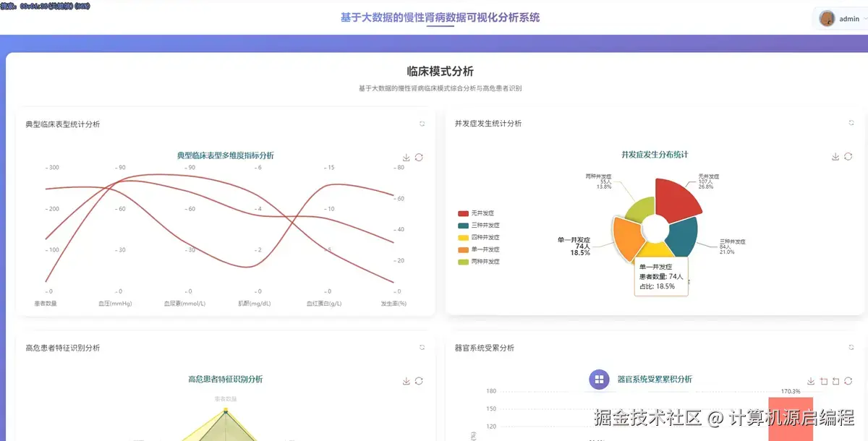Click the 三种并发症 84人 pie label
The height and width of the screenshot is (441, 868).
pos(732,247)
